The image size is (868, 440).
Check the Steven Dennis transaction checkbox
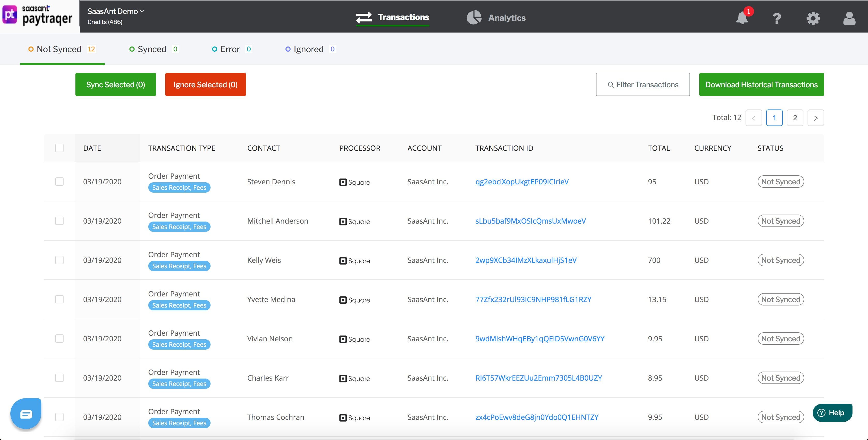(59, 182)
